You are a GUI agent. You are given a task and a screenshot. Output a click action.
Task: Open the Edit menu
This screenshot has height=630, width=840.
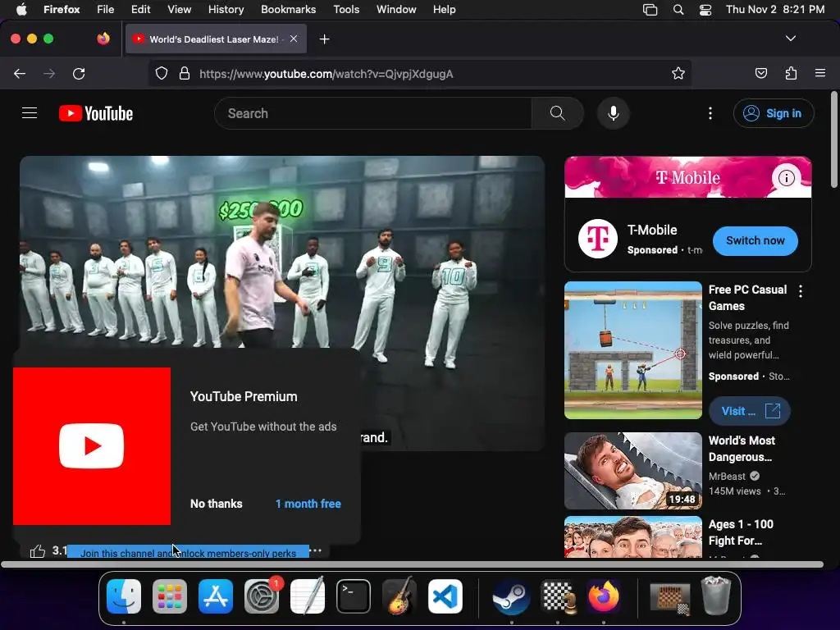pyautogui.click(x=141, y=10)
